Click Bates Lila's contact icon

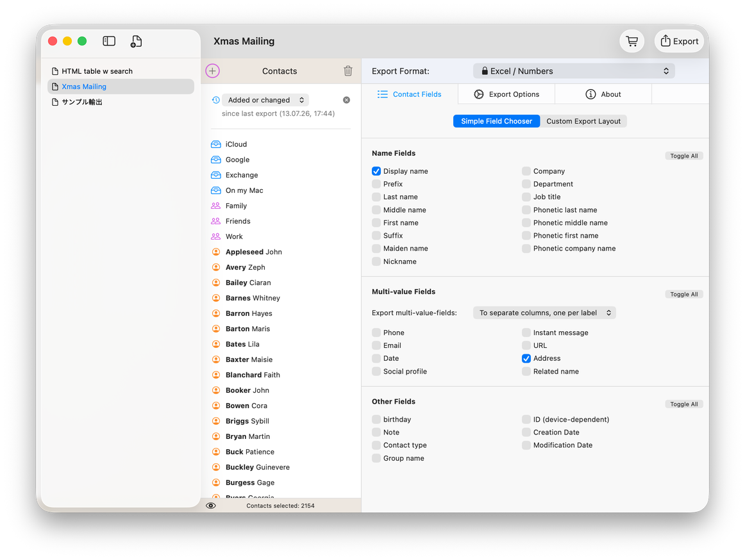(215, 344)
